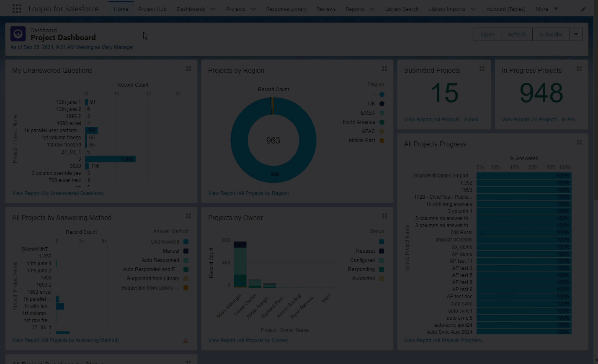Expand the Projects by Region widget
This screenshot has height=364, width=598.
coord(384,69)
